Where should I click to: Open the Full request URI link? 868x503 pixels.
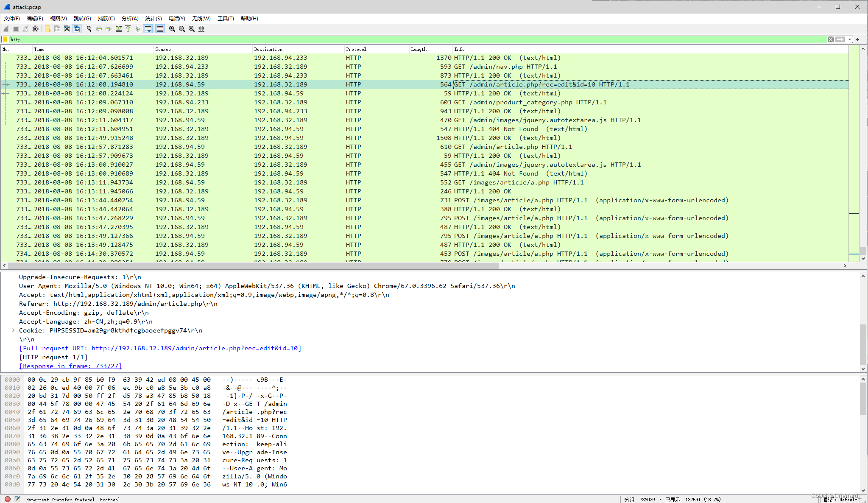[x=160, y=348]
